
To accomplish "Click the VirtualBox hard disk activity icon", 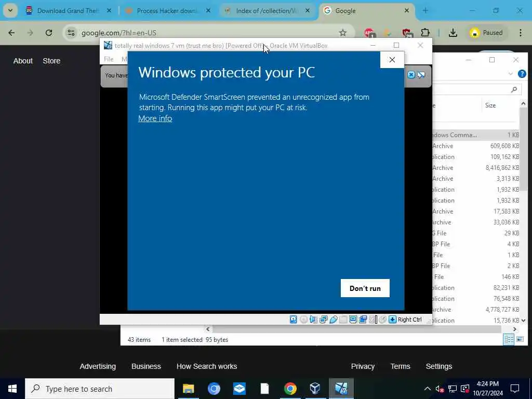I will tap(294, 320).
